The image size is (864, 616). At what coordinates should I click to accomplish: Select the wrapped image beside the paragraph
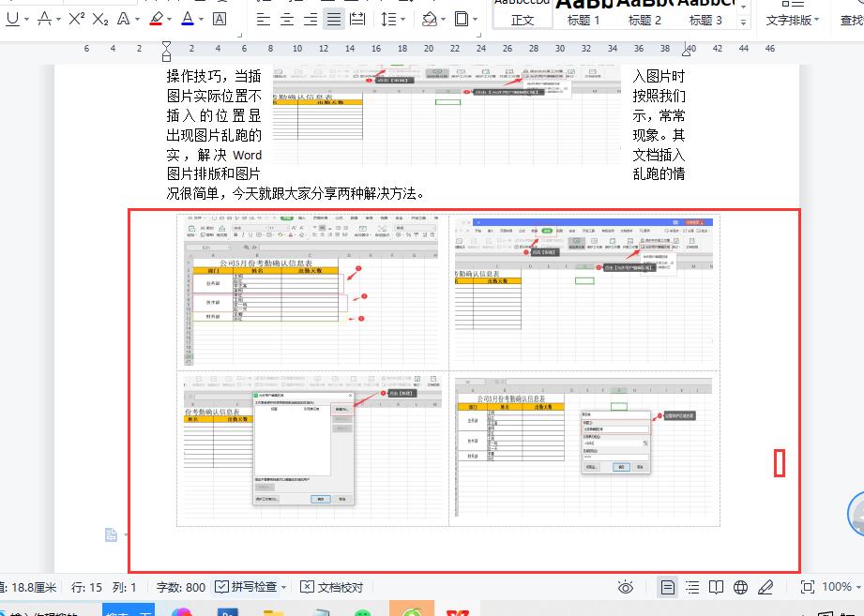(x=447, y=114)
